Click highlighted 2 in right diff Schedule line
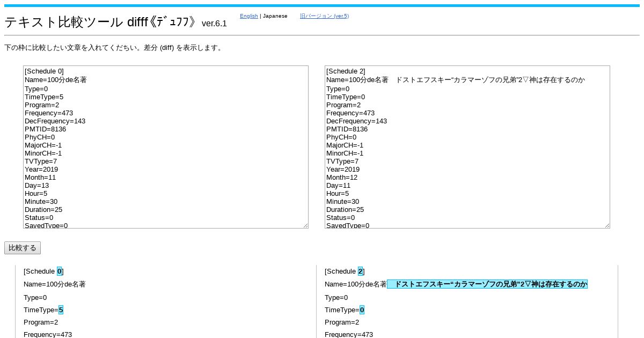This screenshot has width=644, height=338. click(361, 271)
